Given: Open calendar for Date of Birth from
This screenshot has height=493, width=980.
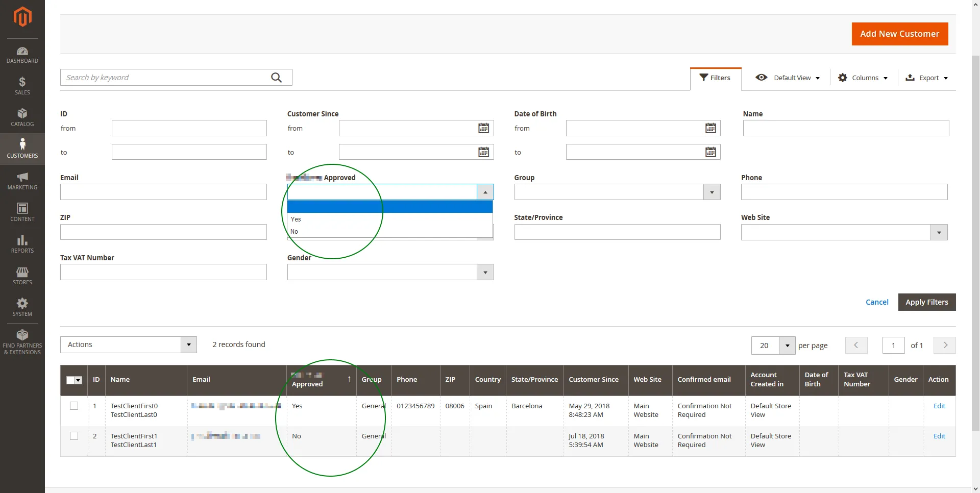Looking at the screenshot, I should 710,128.
